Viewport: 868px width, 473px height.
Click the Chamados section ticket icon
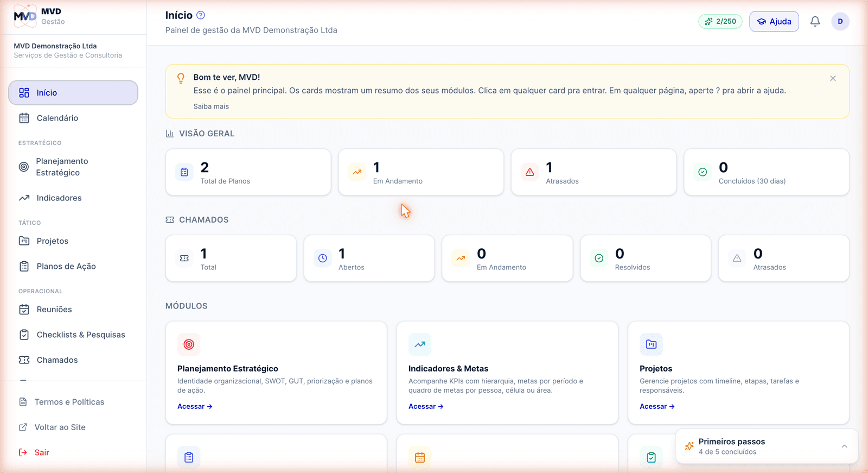point(170,220)
